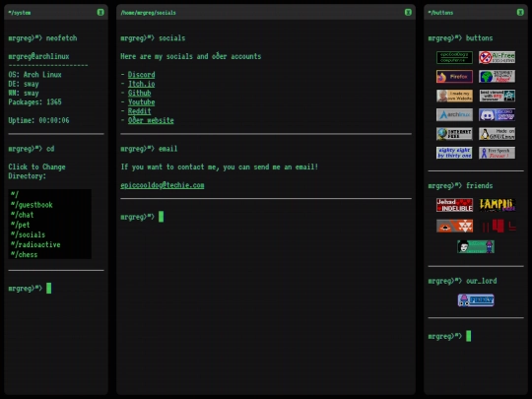The width and height of the screenshot is (532, 399).
Task: Click the 'neofetch' command text
Action: [x=62, y=38]
